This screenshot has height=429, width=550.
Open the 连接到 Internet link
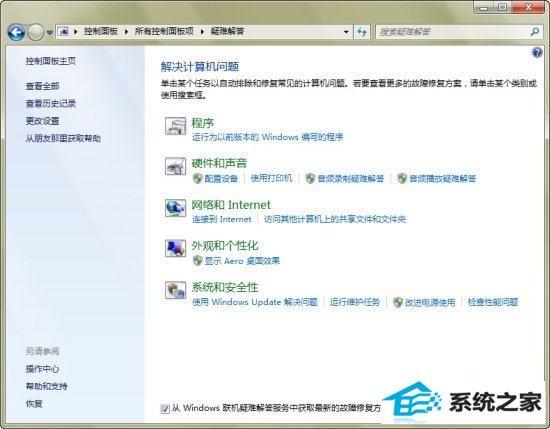(x=222, y=219)
